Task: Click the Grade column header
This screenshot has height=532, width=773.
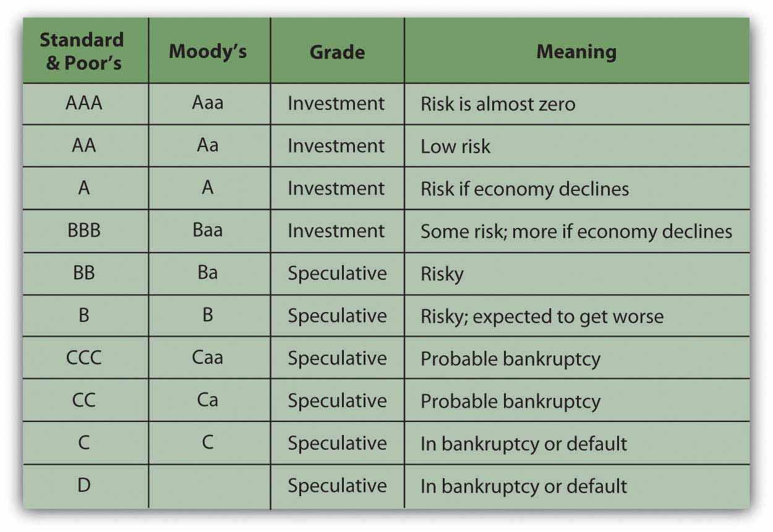Action: 337,51
